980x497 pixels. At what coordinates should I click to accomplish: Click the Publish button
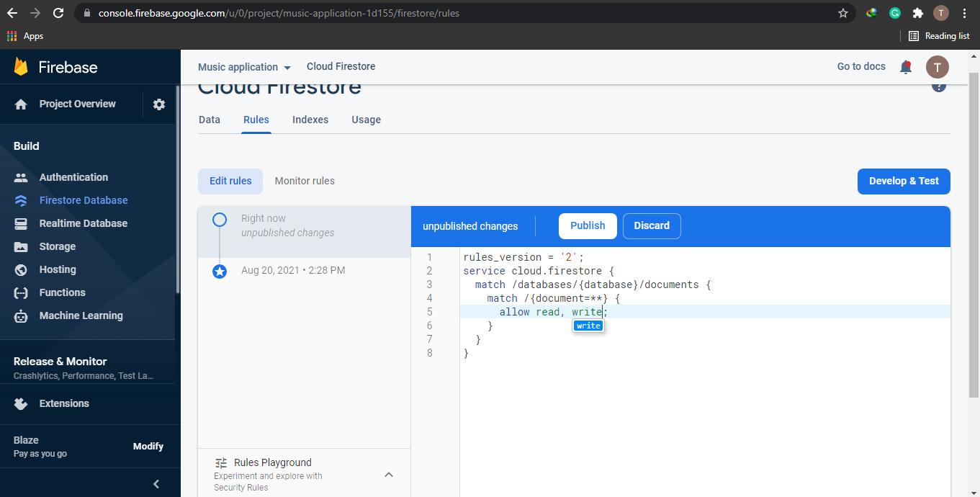[x=588, y=225]
